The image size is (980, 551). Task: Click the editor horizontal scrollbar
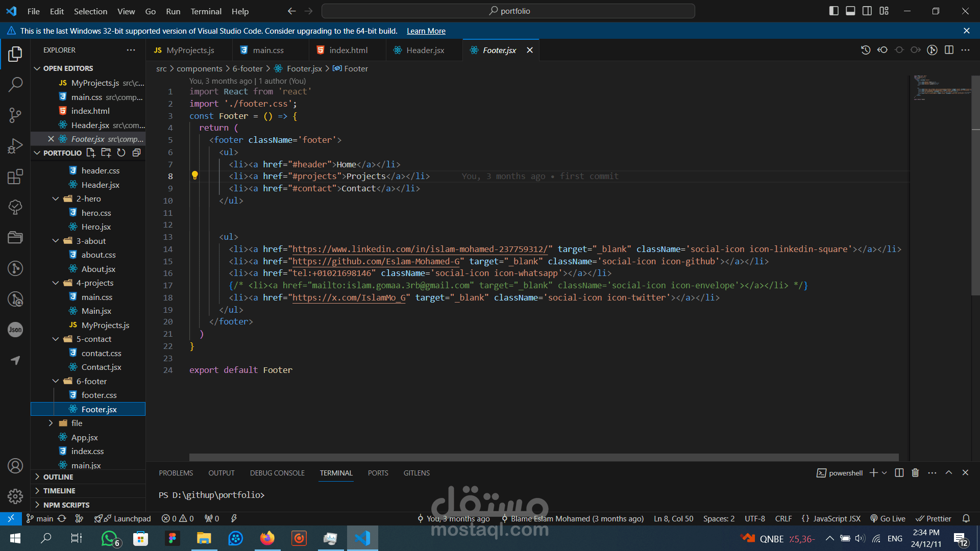tap(544, 457)
